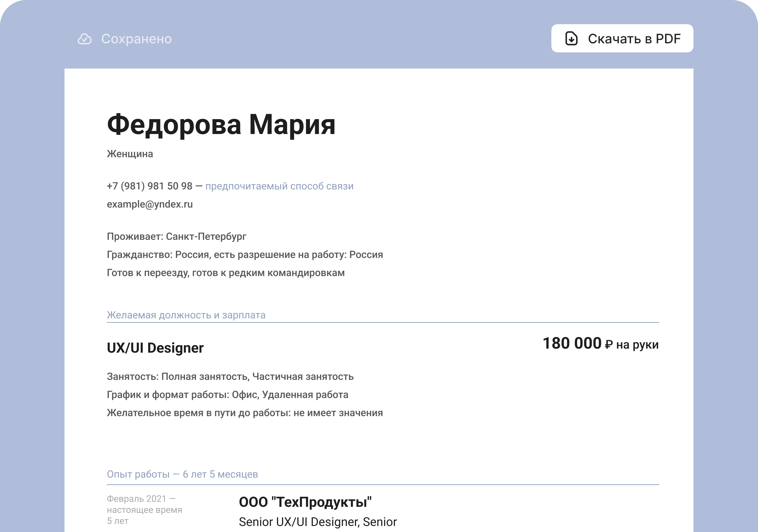758x532 pixels.
Task: Open the Опыт работы section header
Action: [x=182, y=474]
